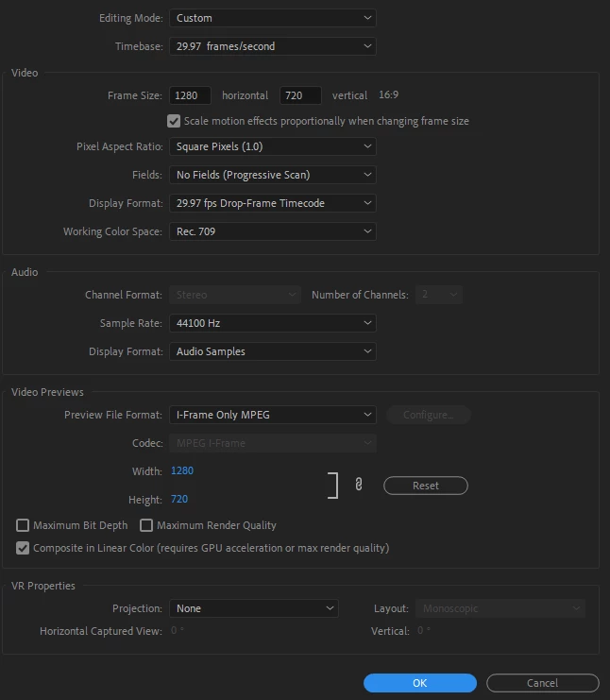Enable Maximum Bit Depth checkbox
610x700 pixels.
23,525
